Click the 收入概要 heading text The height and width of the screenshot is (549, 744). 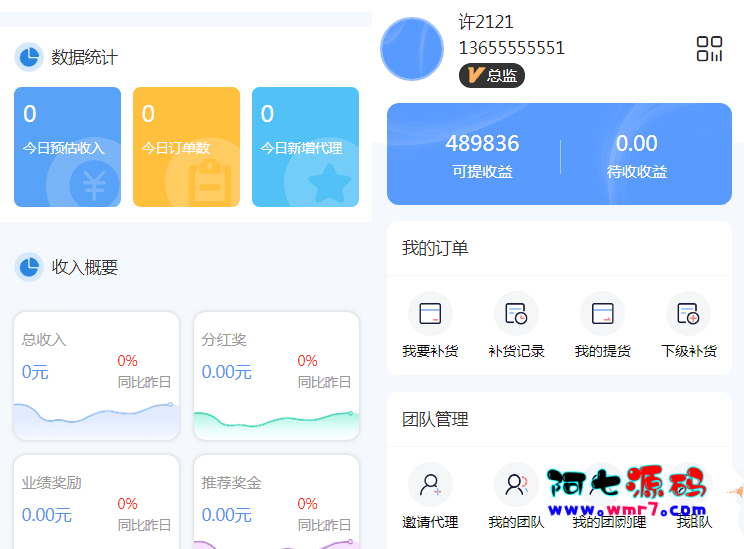84,267
